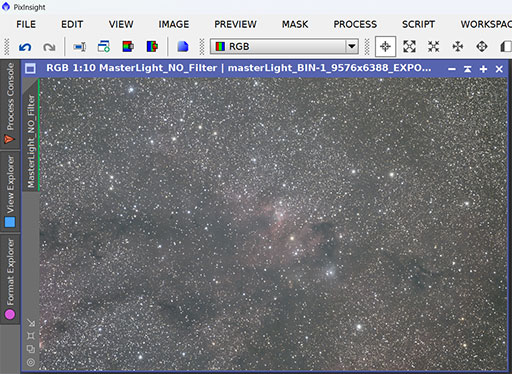Click the image window's title bar icon
This screenshot has height=374, width=512.
(30, 69)
